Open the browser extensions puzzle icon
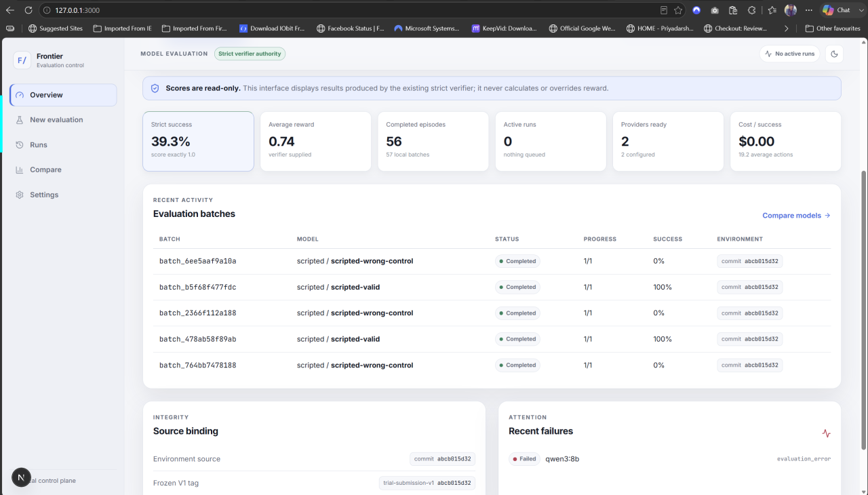This screenshot has width=868, height=495. (x=751, y=10)
